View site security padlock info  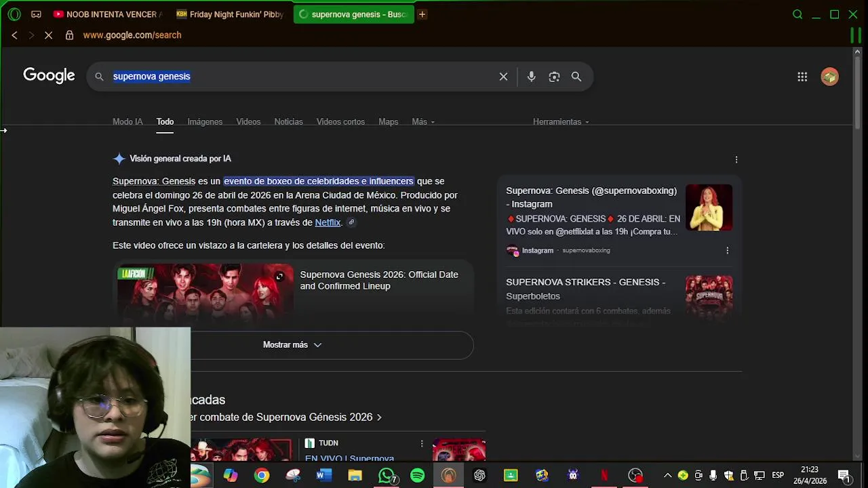pyautogui.click(x=69, y=35)
